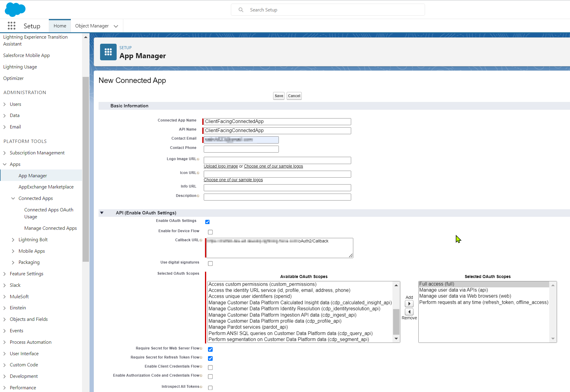The image size is (570, 392).
Task: Uncheck Enable OAuth Settings checkbox
Action: [x=207, y=222]
